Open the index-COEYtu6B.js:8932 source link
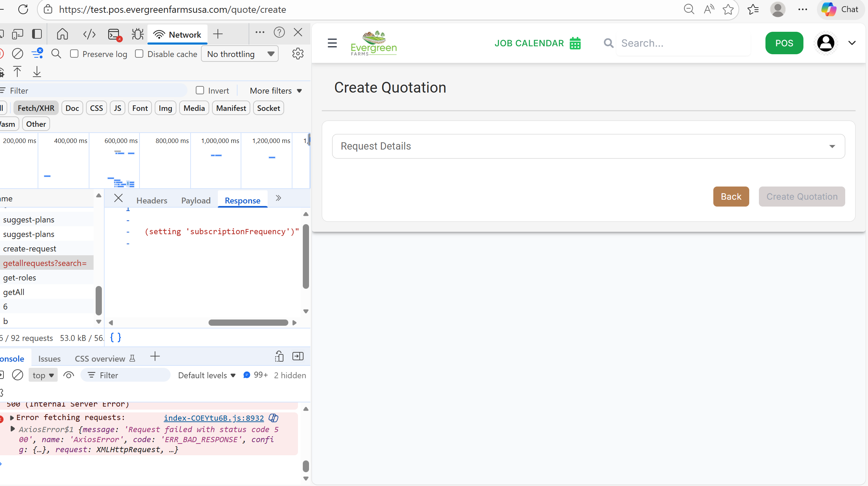Image resolution: width=868 pixels, height=486 pixels. click(x=213, y=418)
